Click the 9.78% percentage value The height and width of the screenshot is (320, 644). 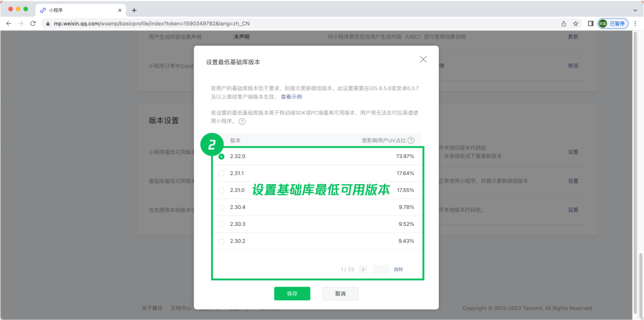406,207
